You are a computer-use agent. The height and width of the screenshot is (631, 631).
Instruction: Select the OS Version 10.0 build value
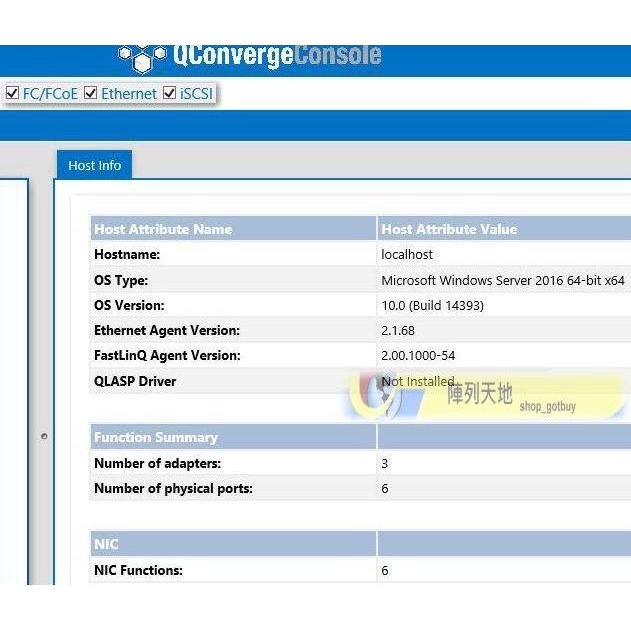[x=432, y=305]
